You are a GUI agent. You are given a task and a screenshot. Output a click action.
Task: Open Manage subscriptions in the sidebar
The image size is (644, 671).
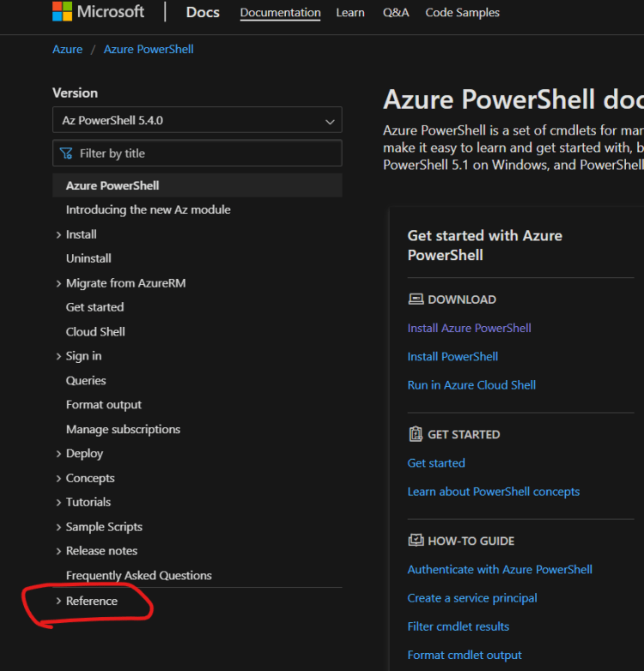[124, 429]
